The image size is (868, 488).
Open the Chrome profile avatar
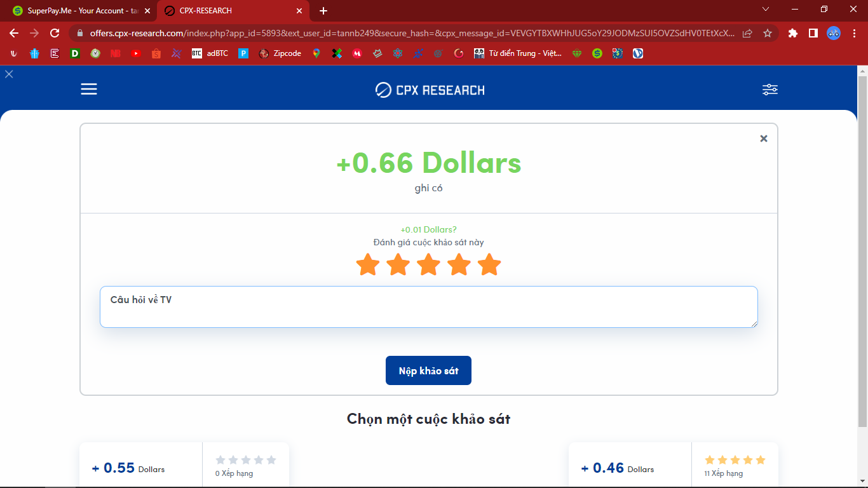[834, 33]
